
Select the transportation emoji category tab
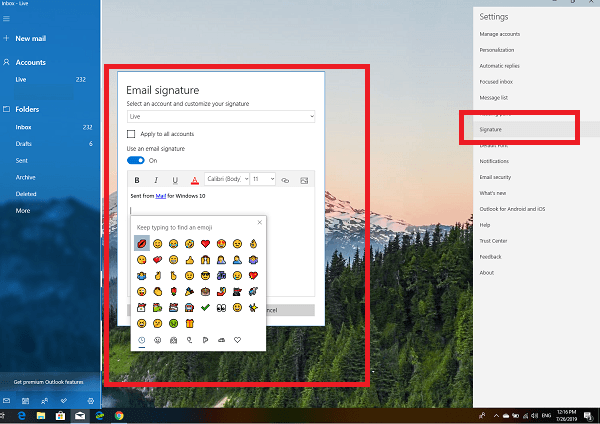[221, 340]
